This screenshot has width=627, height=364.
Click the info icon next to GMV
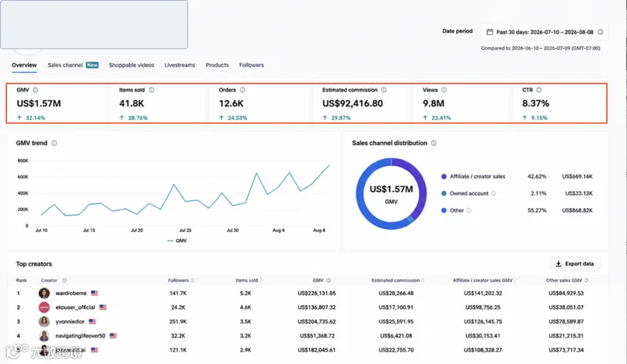pos(36,90)
